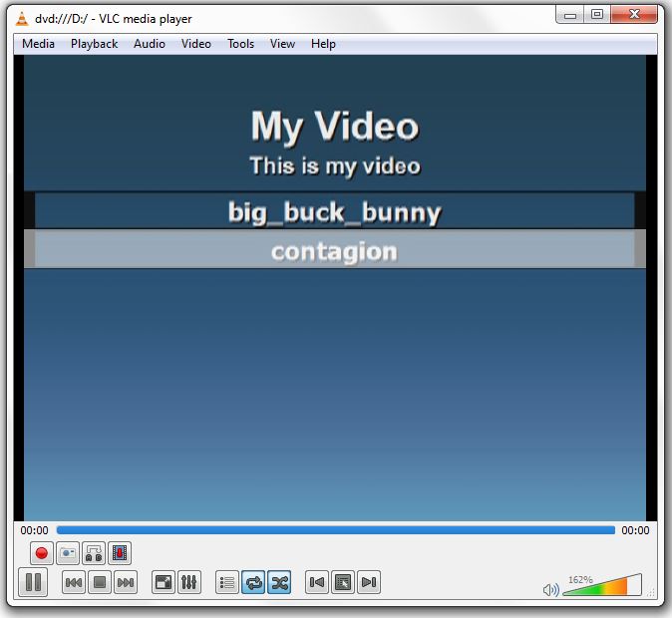Open the Video menu
The height and width of the screenshot is (618, 672).
point(195,44)
